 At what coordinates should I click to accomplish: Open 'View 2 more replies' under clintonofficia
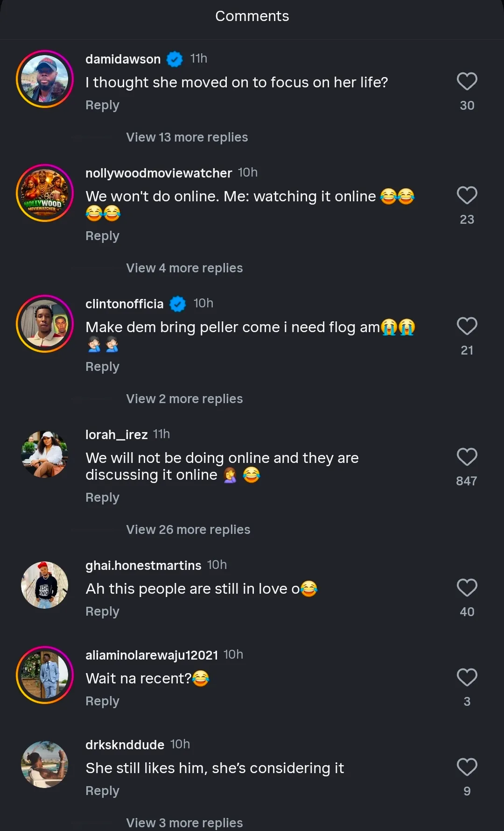tap(184, 399)
